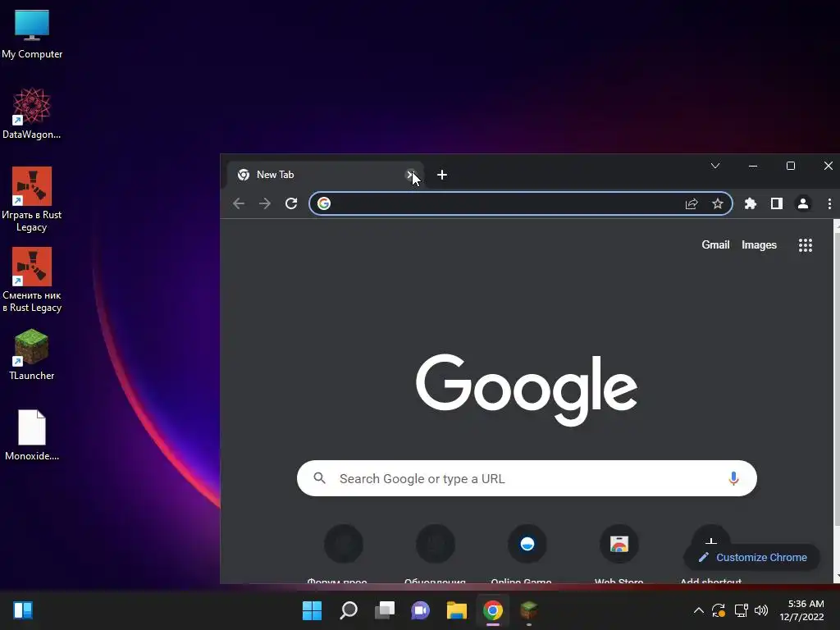Open taskbar Search
This screenshot has height=630, width=840.
point(348,610)
